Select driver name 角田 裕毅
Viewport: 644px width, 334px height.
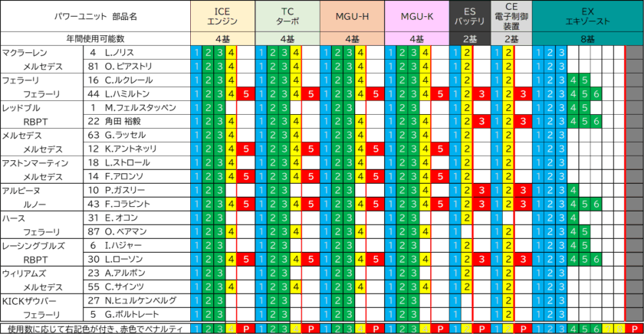(x=123, y=122)
